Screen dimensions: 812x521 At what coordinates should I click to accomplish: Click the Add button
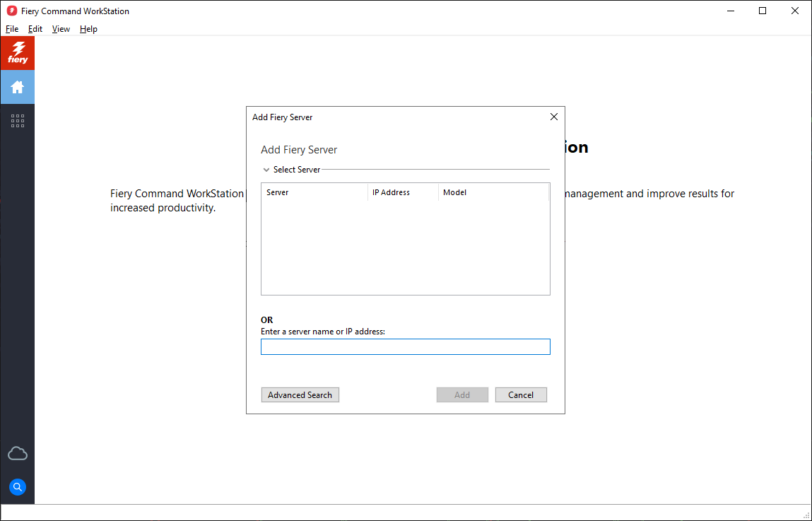[x=462, y=395]
